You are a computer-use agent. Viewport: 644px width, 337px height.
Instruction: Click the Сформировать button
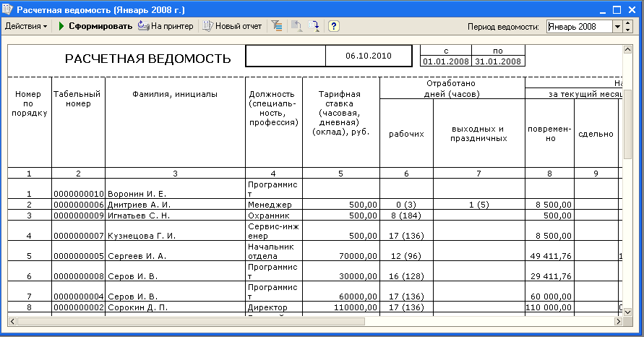[95, 26]
